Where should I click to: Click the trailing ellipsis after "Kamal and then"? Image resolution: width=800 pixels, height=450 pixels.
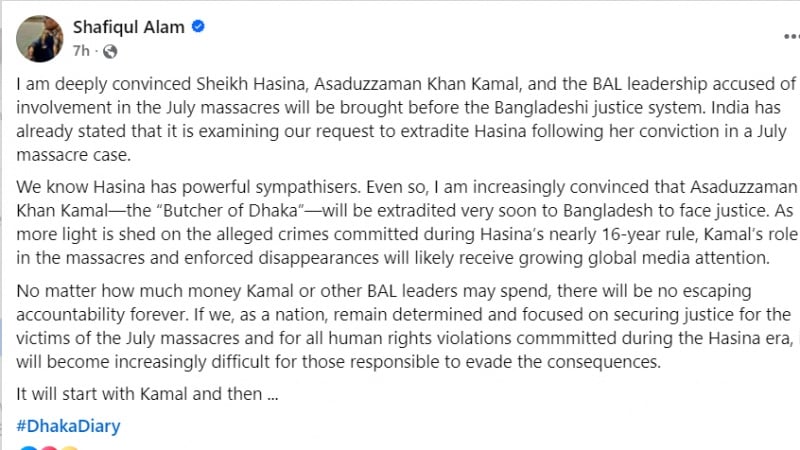[270, 394]
